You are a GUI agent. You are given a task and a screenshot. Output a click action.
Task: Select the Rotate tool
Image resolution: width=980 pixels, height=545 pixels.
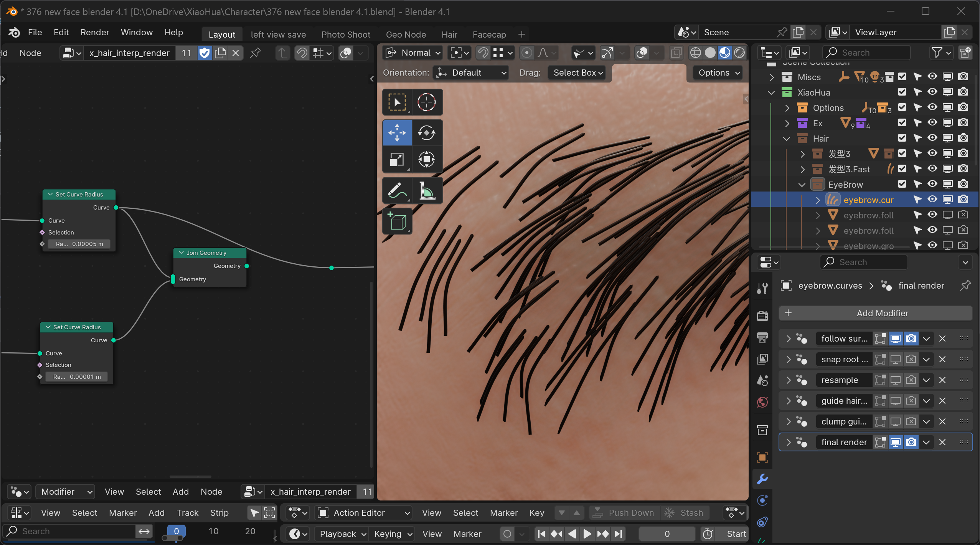pyautogui.click(x=427, y=133)
